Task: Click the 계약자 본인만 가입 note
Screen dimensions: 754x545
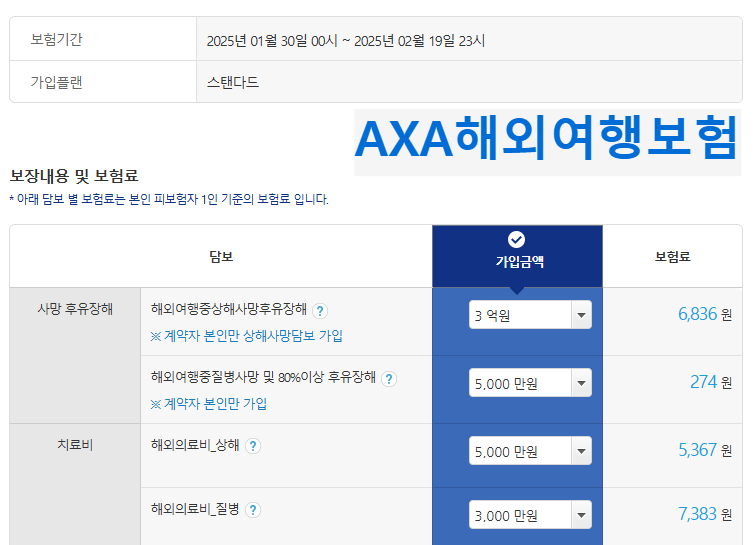Action: (209, 404)
